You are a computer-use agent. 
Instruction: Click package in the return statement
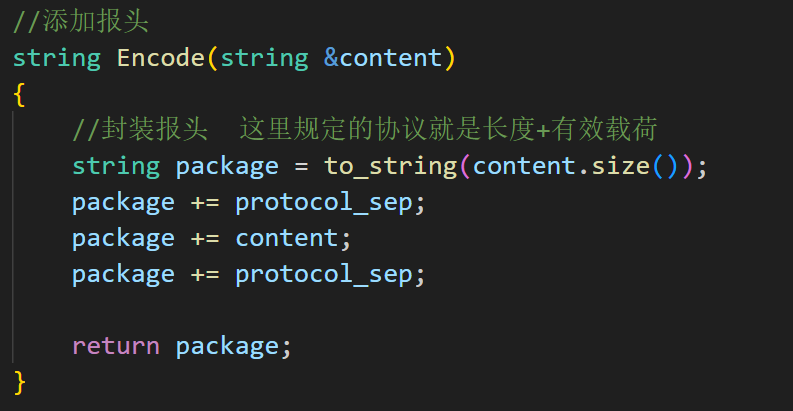point(227,346)
